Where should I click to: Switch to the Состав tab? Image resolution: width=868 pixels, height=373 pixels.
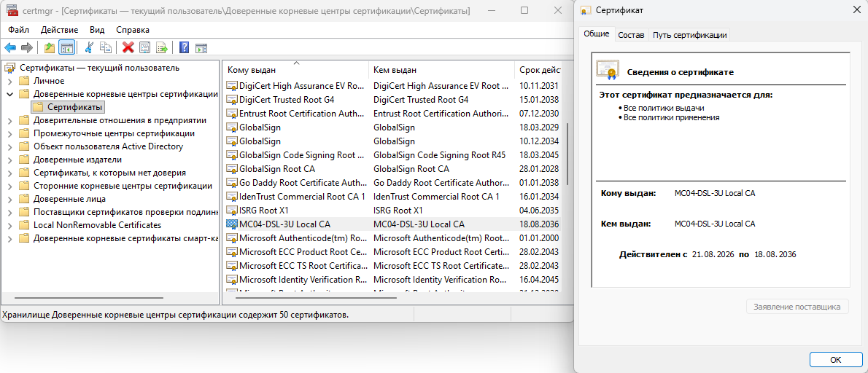[x=631, y=35]
